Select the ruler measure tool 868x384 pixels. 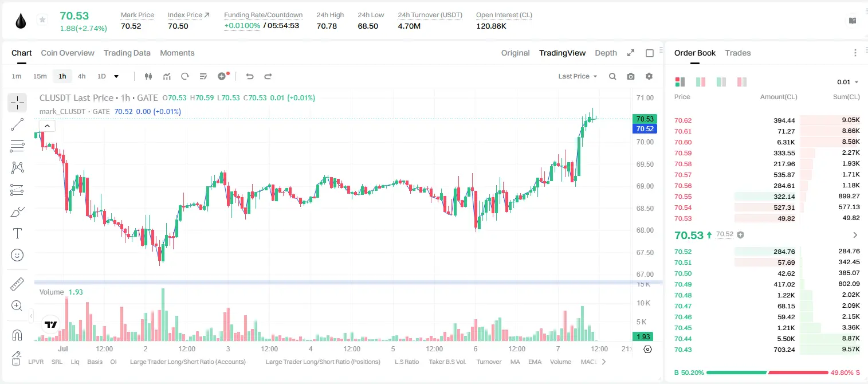(17, 284)
